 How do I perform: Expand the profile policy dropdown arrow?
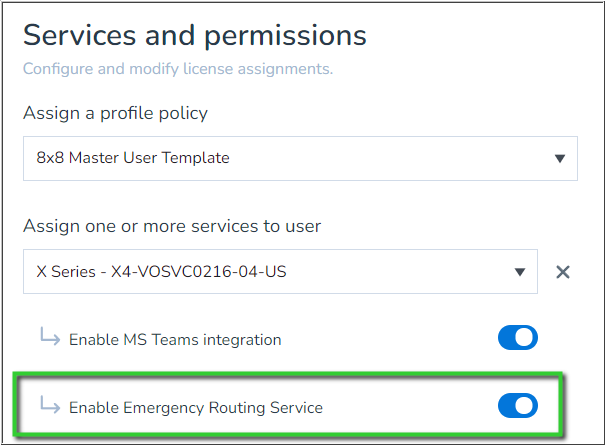coord(560,158)
